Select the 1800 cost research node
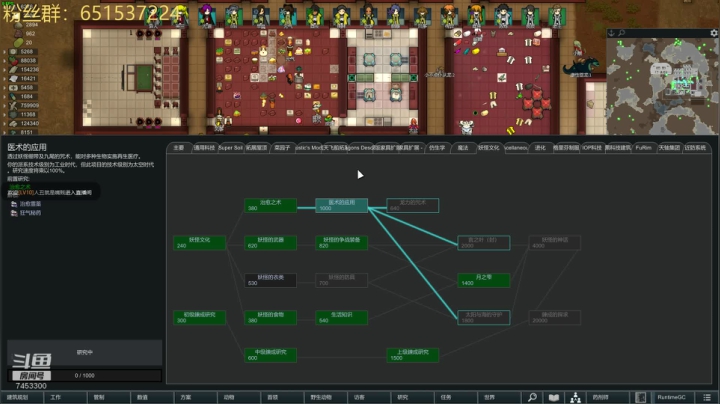This screenshot has height=404, width=720. coord(484,318)
